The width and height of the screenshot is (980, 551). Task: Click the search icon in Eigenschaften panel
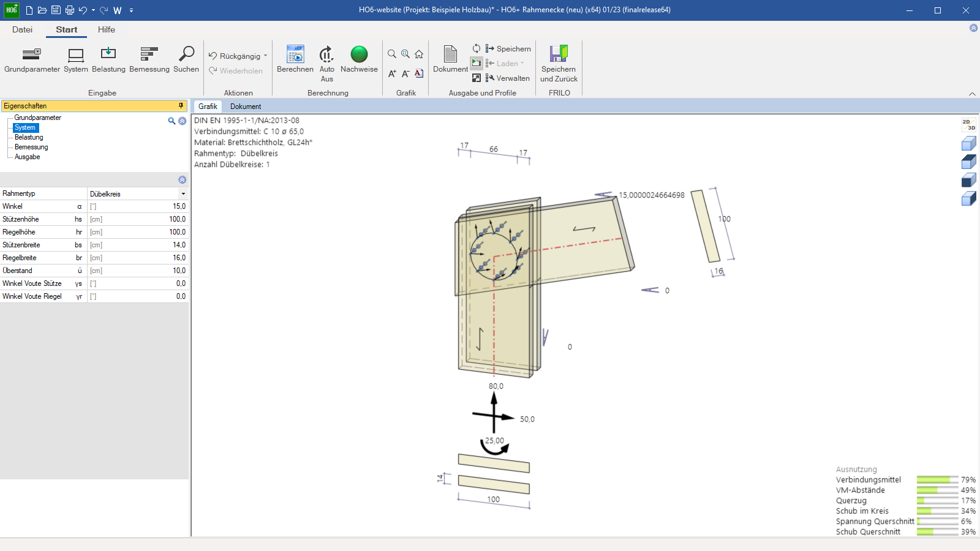tap(171, 121)
